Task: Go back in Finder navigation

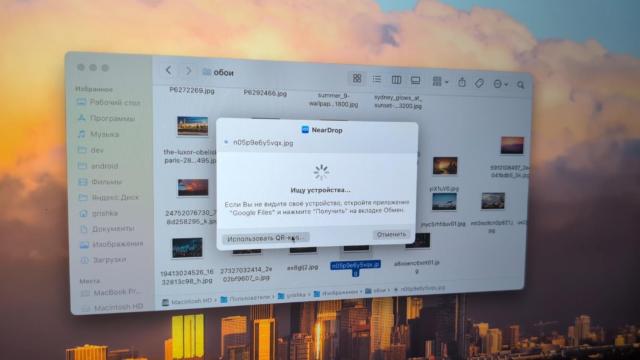Action: click(169, 70)
